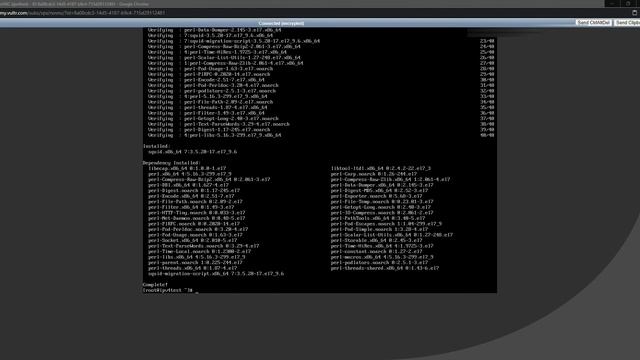Click the Send CtrlAltDel button
Viewport: 640px width, 360px height.
[593, 23]
